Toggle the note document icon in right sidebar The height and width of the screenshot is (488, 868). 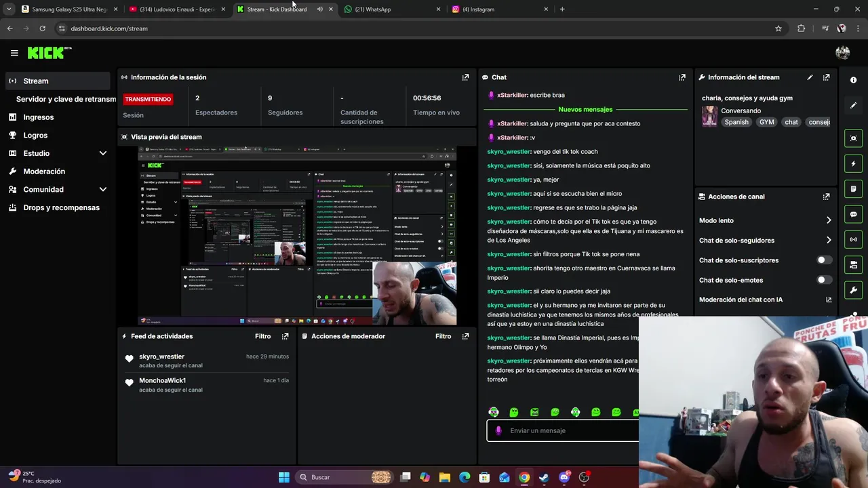[853, 188]
